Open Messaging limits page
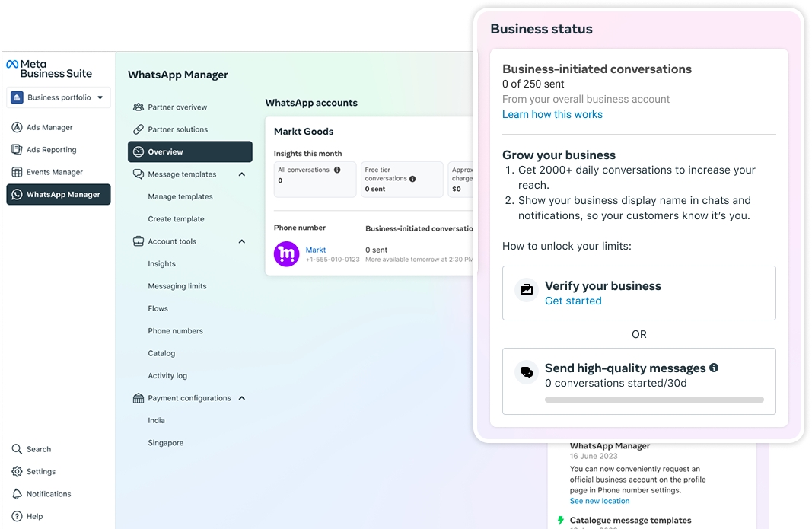812x529 pixels. 177,286
